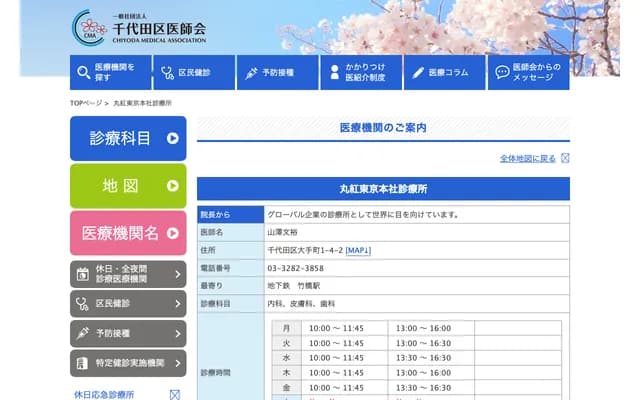Image resolution: width=640 pixels, height=400 pixels.
Task: Click the speech bubble icon for 医師会からのメッセージ
Action: pos(500,73)
